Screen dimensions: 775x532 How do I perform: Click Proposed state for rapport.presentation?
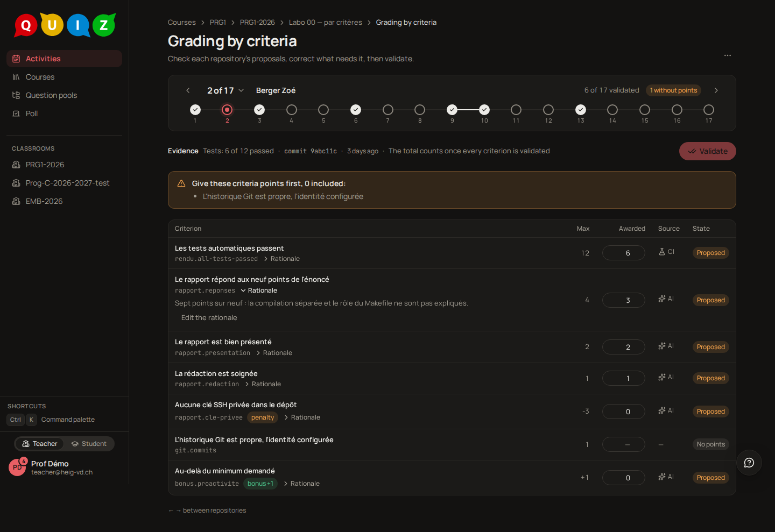pos(710,347)
